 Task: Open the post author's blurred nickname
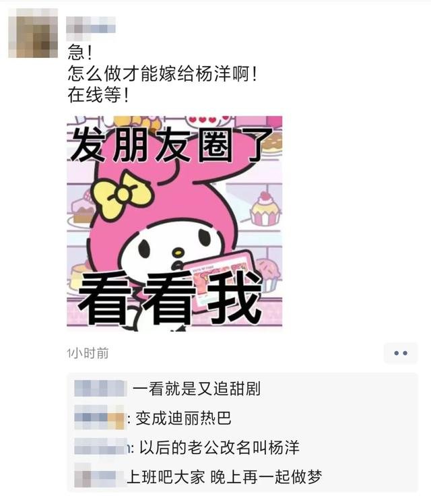click(91, 25)
